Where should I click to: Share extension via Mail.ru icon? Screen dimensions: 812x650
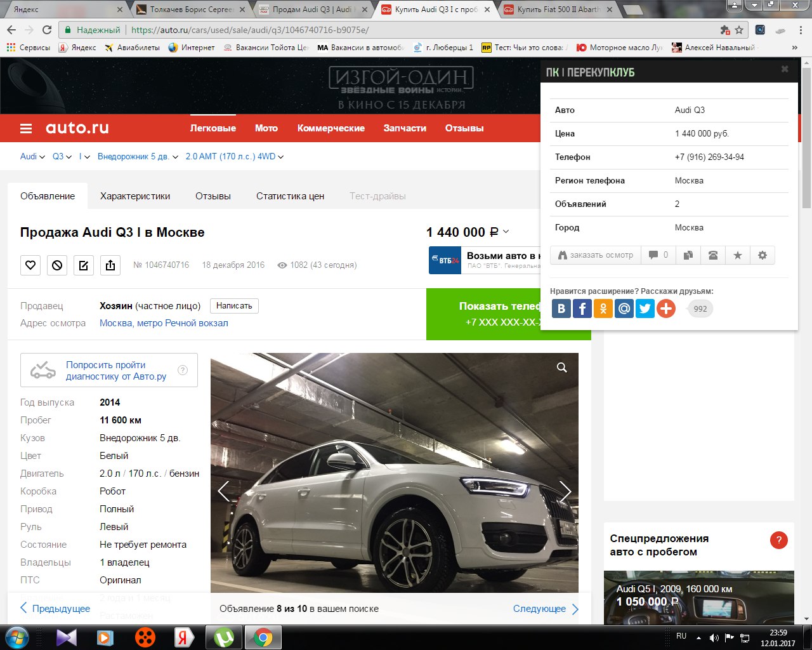[x=624, y=308]
